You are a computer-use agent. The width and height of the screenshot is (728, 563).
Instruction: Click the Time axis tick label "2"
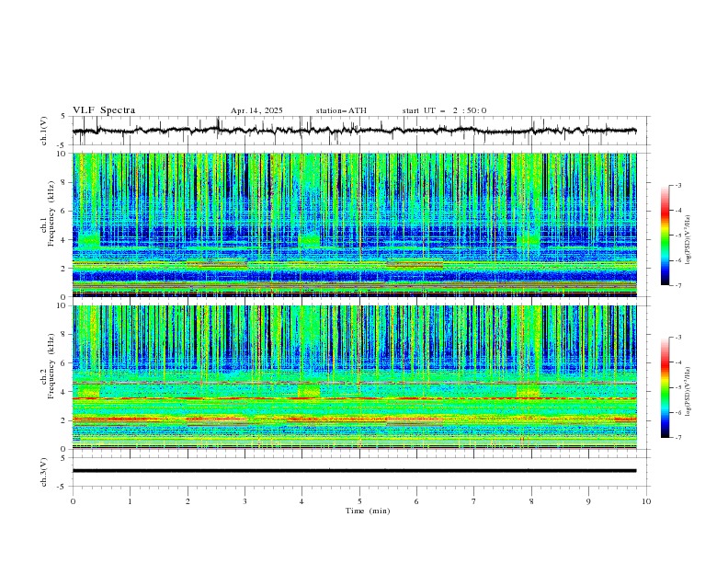pyautogui.click(x=188, y=501)
